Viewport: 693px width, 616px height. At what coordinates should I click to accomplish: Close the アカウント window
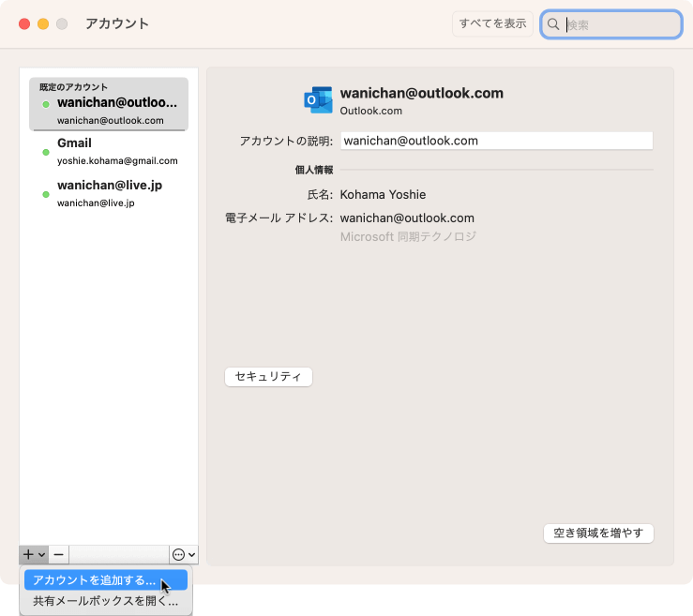click(24, 23)
